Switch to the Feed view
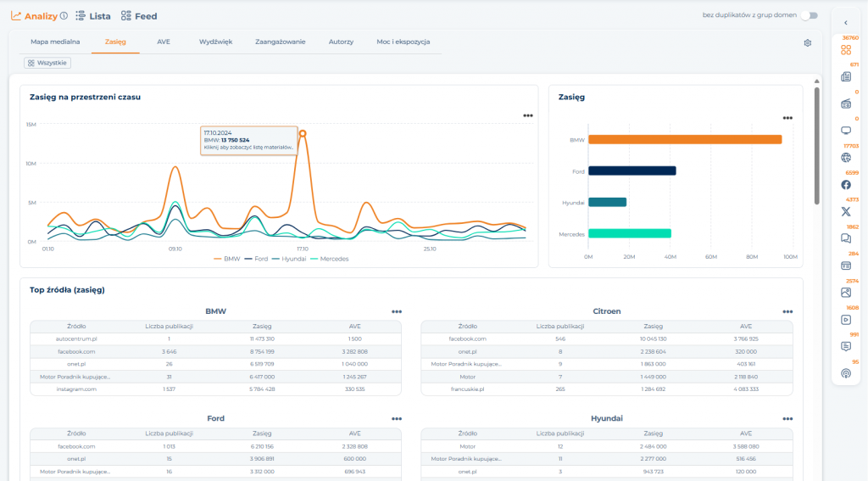Image resolution: width=868 pixels, height=481 pixels. pyautogui.click(x=139, y=16)
